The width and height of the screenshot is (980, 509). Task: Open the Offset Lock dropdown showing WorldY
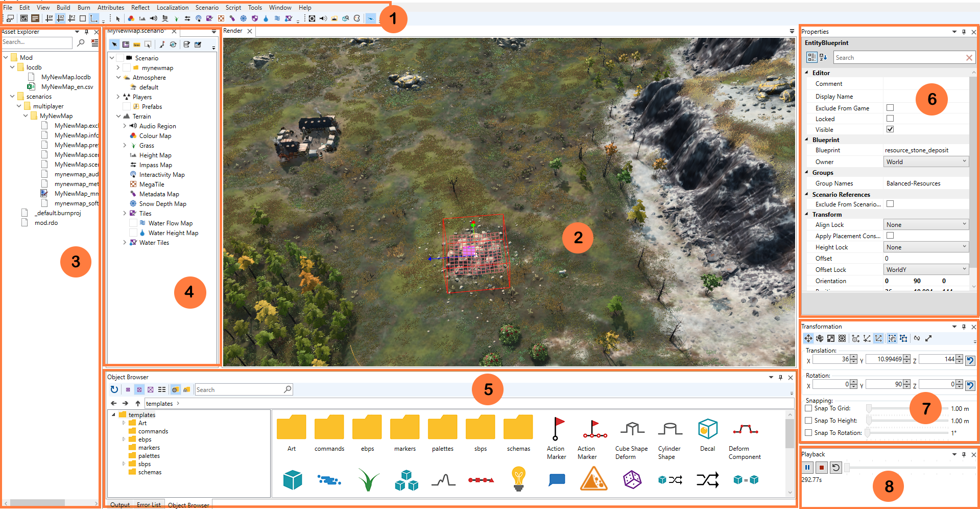pos(926,269)
